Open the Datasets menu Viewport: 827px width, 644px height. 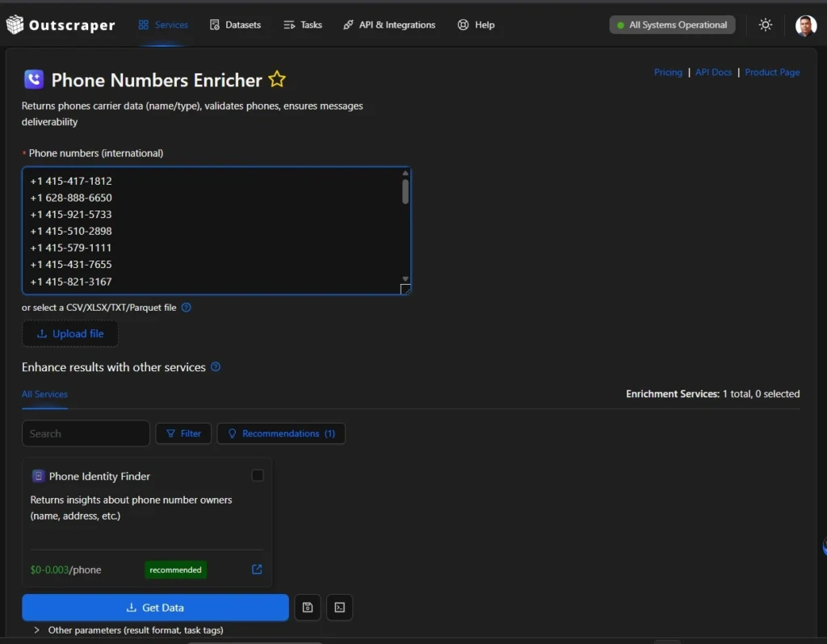(235, 25)
